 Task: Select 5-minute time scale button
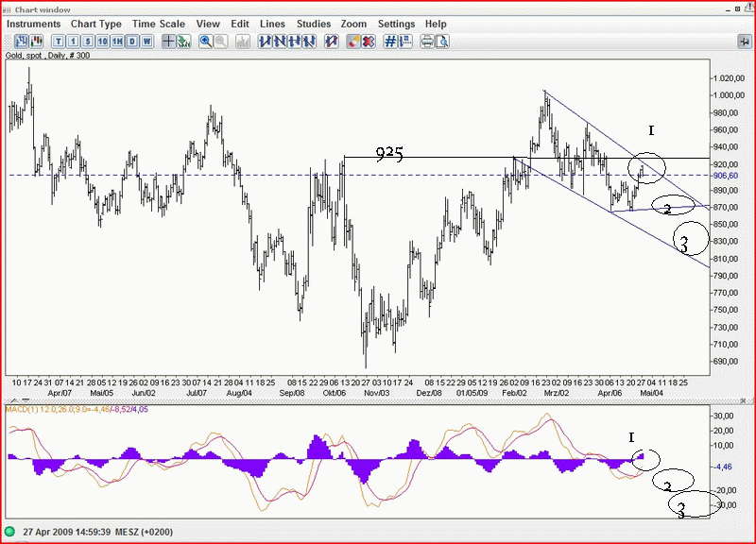click(88, 42)
